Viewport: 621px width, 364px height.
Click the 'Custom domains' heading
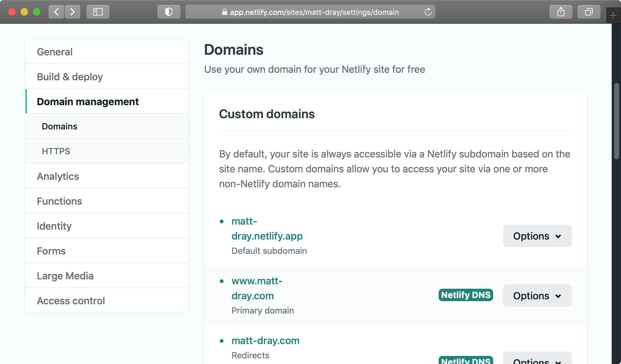(267, 114)
